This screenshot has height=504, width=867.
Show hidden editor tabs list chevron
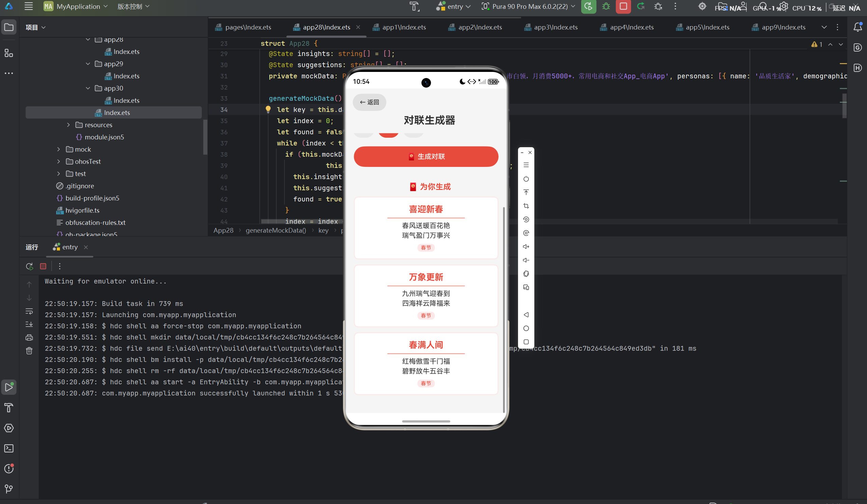(824, 27)
